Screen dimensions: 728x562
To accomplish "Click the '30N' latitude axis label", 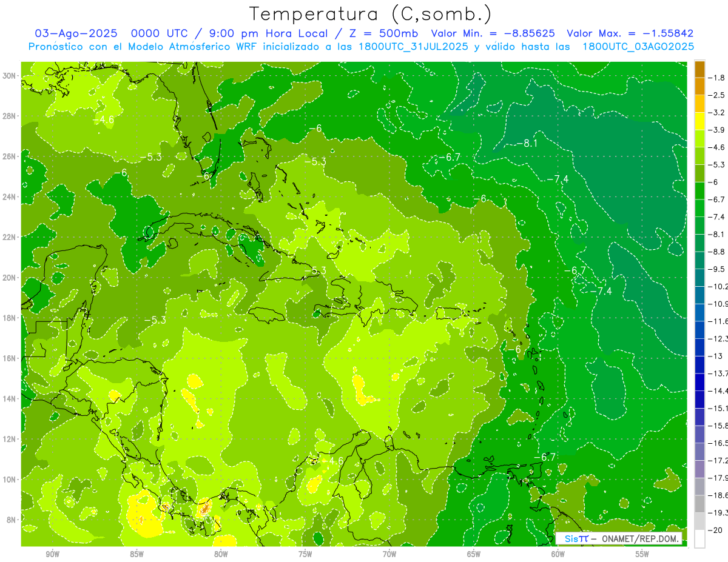I will pos(10,76).
